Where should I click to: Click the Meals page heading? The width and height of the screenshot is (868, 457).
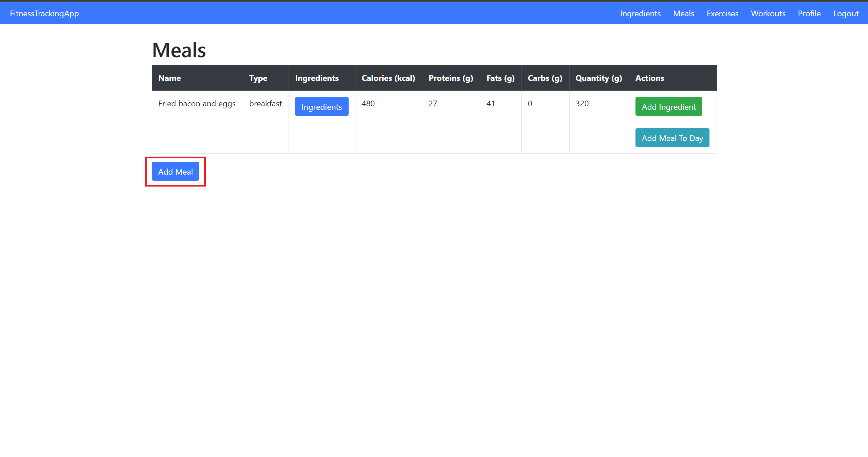(179, 50)
